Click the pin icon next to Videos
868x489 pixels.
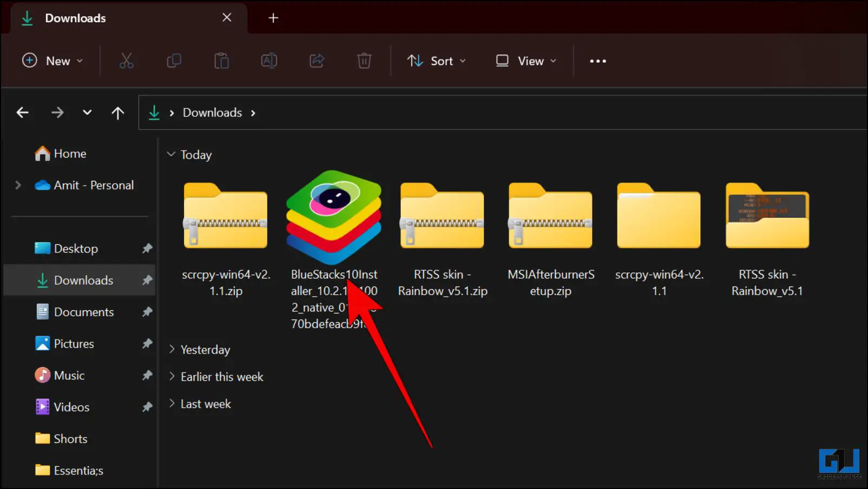[x=147, y=407]
